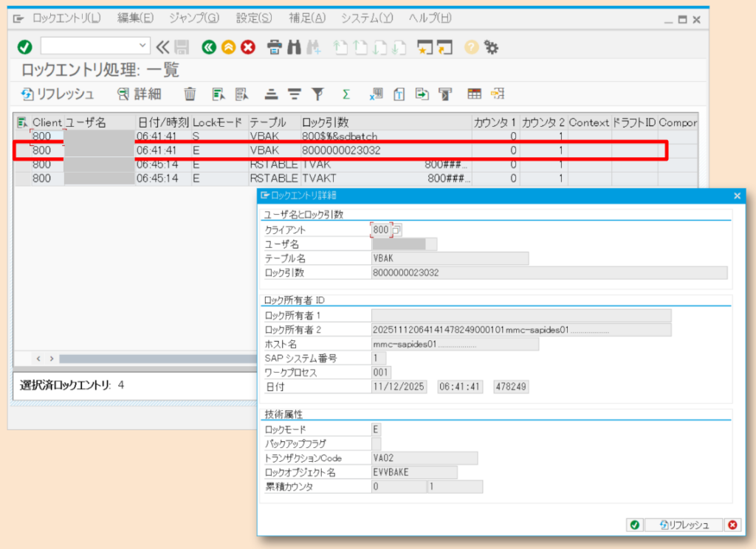Click inside the command input field

[x=89, y=45]
